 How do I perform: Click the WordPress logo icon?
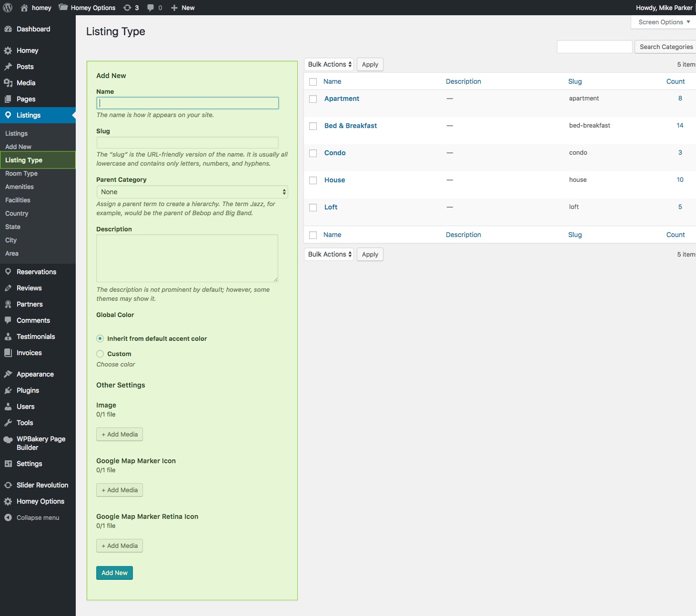8,8
